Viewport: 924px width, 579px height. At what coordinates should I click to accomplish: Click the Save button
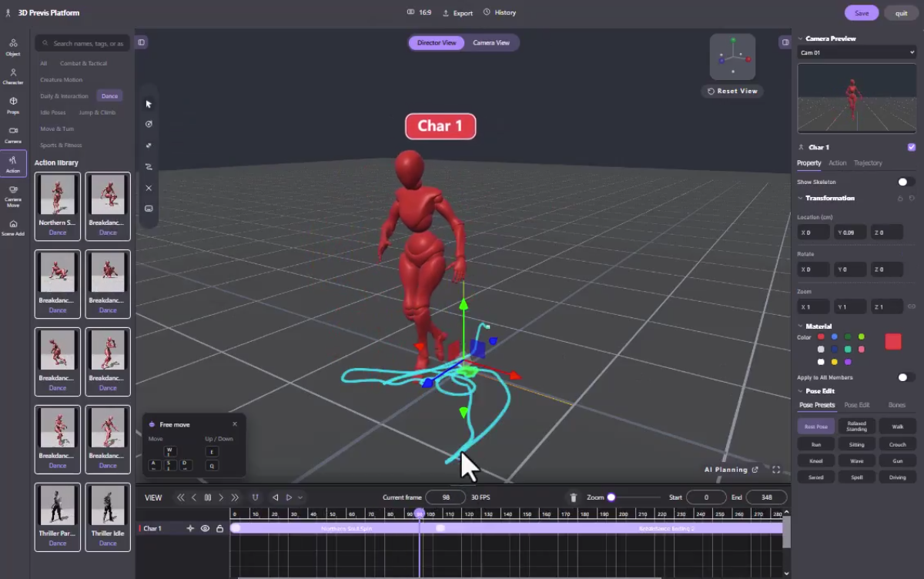click(x=862, y=13)
